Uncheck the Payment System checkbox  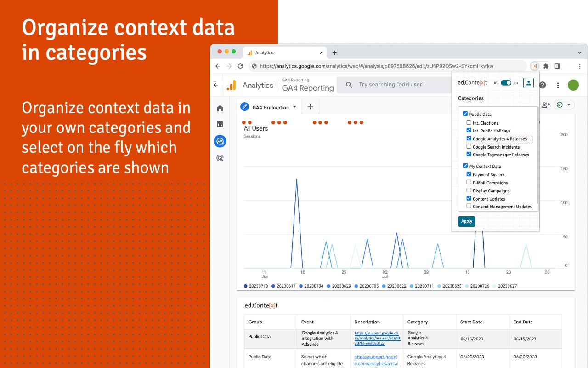click(x=469, y=174)
